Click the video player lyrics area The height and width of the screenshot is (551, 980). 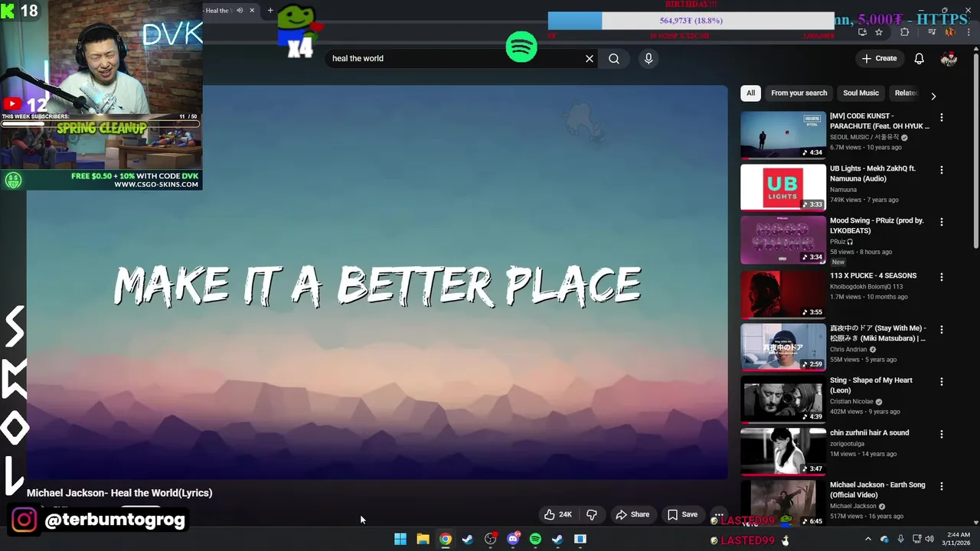coord(377,283)
